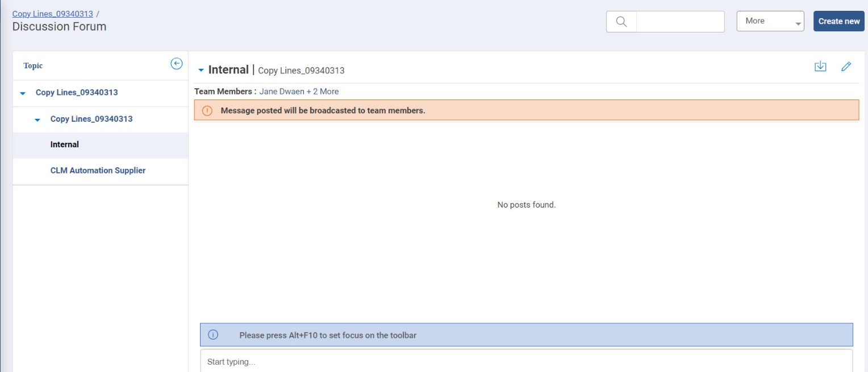868x372 pixels.
Task: Select the top-level Copy Lines_09340313 tree label
Action: (x=77, y=92)
